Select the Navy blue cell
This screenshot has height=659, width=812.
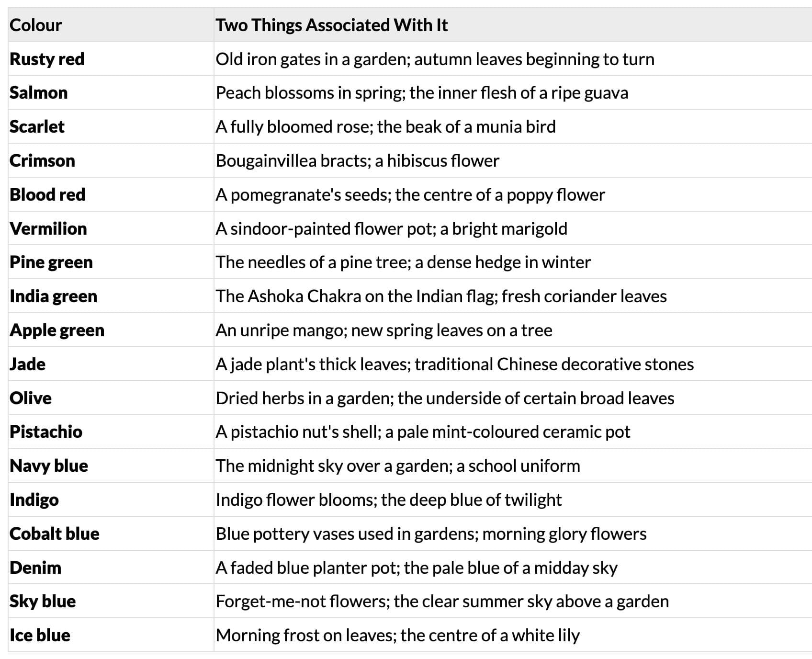(49, 466)
